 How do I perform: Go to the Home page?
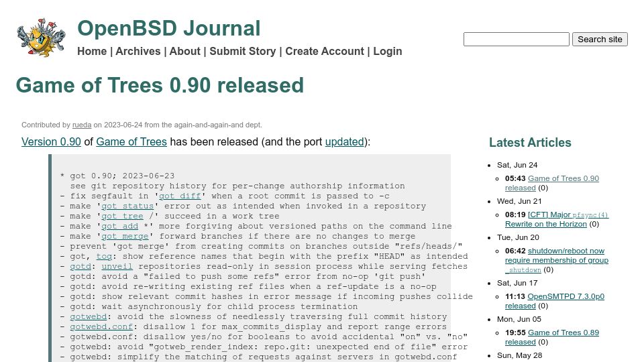[92, 52]
